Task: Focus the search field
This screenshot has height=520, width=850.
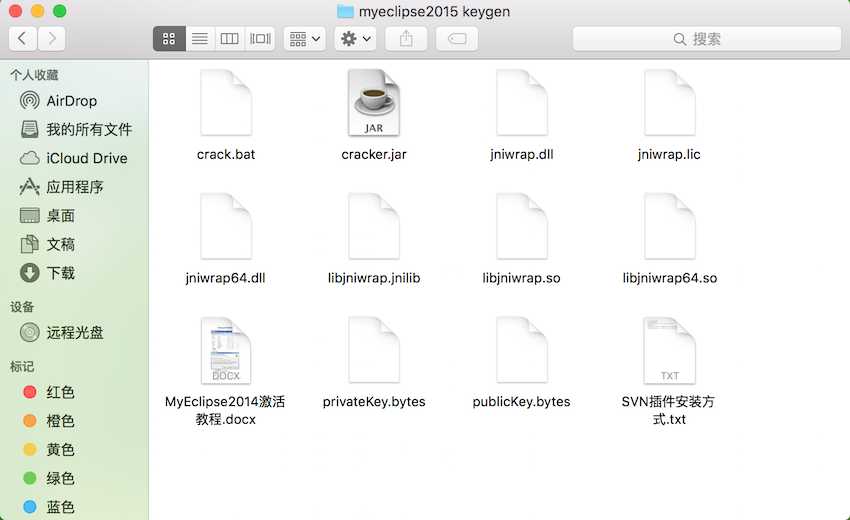Action: [707, 38]
